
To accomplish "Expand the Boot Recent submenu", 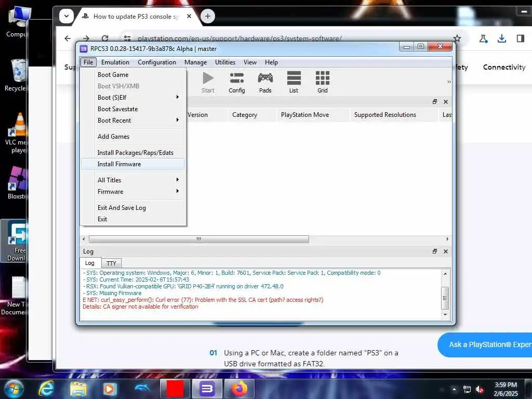I will pos(133,121).
